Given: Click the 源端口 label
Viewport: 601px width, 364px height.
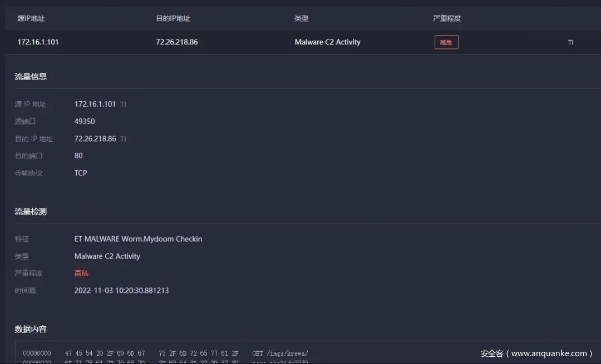Looking at the screenshot, I should pyautogui.click(x=25, y=122).
